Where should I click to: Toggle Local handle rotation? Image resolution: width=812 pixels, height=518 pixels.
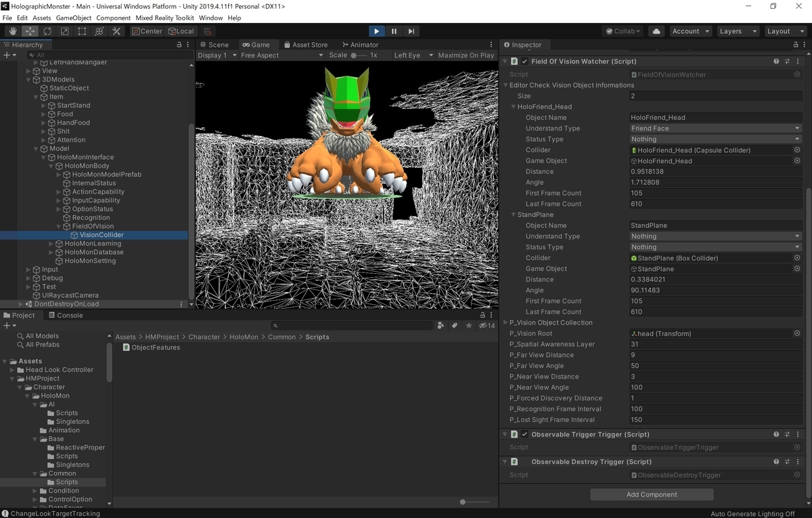tap(181, 31)
